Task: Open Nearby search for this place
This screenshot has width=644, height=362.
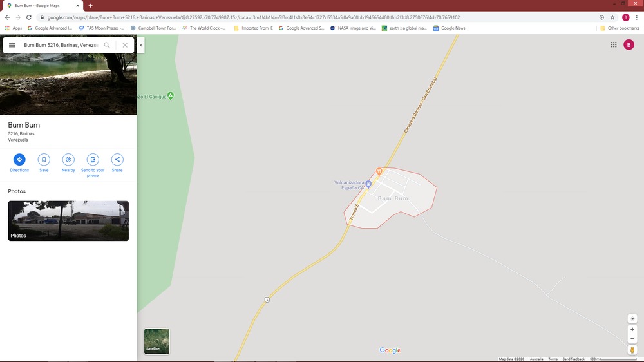Action: 68,160
